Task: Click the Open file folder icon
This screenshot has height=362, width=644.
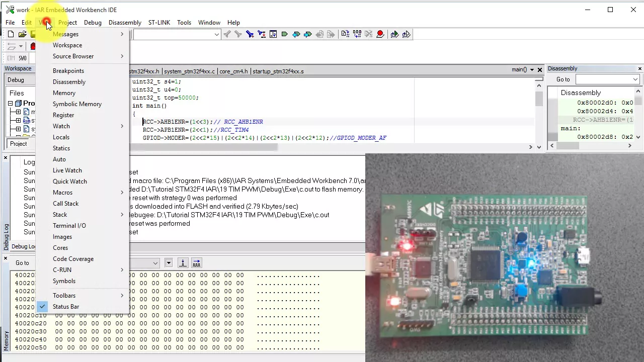Action: tap(22, 34)
